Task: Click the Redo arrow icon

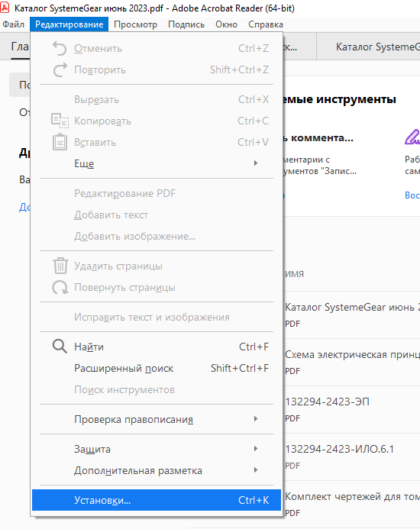Action: (60, 69)
